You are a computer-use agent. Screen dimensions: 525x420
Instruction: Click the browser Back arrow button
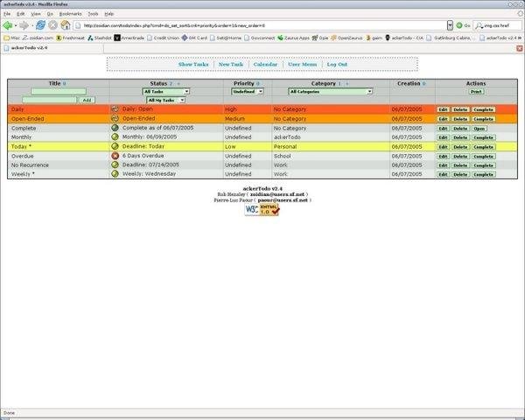(x=7, y=25)
